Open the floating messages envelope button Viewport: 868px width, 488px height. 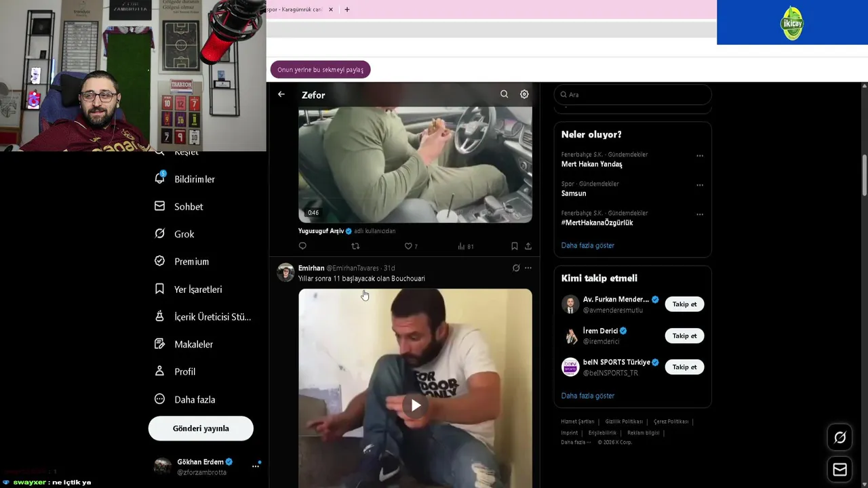(840, 470)
